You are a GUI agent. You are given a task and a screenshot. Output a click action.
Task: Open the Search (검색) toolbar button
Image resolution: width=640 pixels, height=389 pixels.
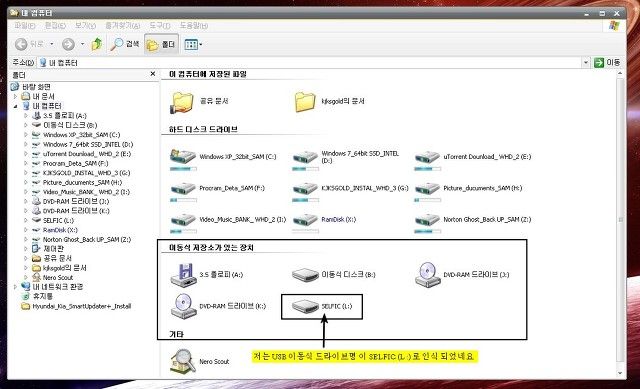click(125, 44)
